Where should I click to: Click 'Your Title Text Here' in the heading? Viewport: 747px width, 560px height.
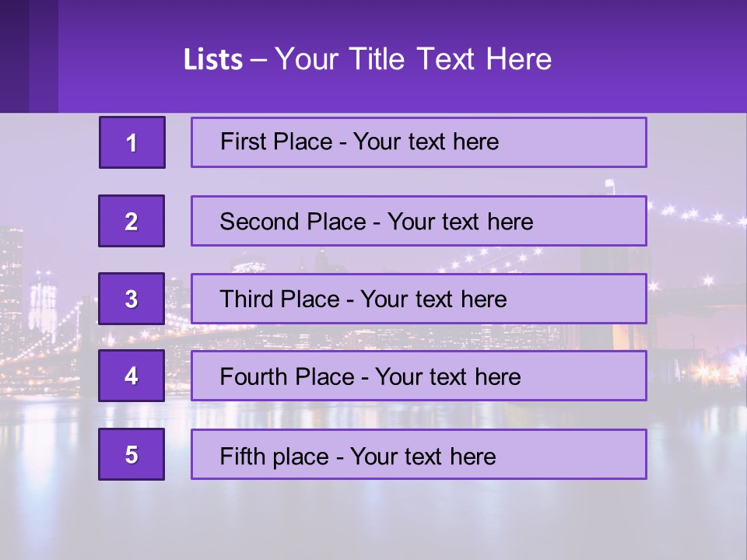413,59
